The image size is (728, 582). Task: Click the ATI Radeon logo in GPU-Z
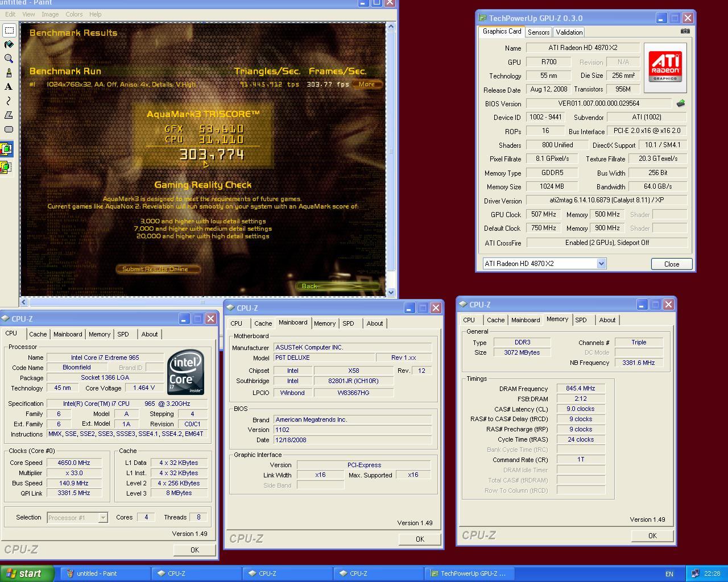click(x=665, y=68)
